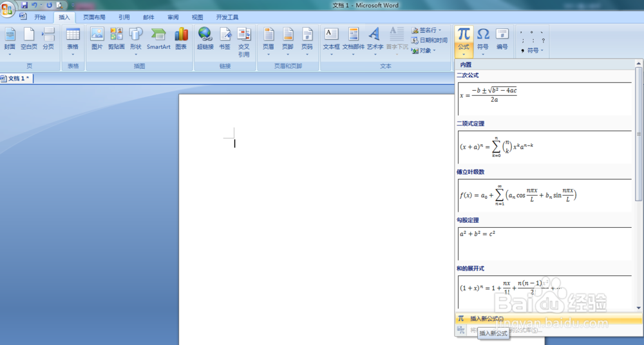Open the 页码 page number menu

click(x=307, y=42)
